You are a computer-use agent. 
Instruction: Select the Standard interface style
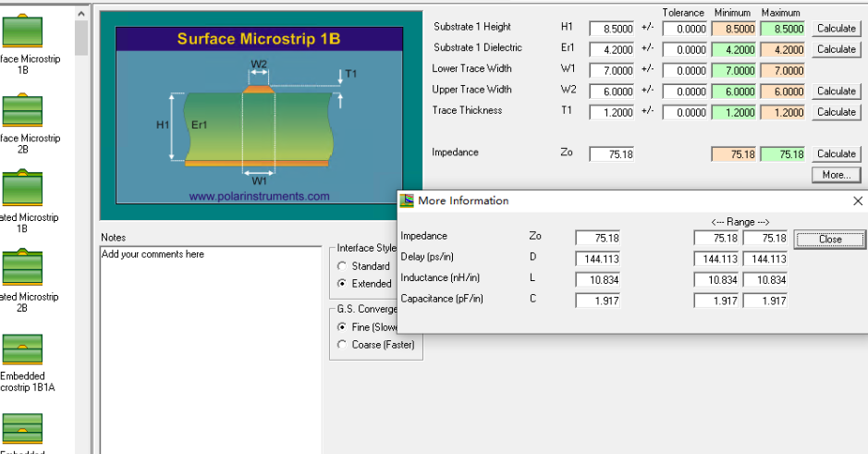tap(342, 266)
